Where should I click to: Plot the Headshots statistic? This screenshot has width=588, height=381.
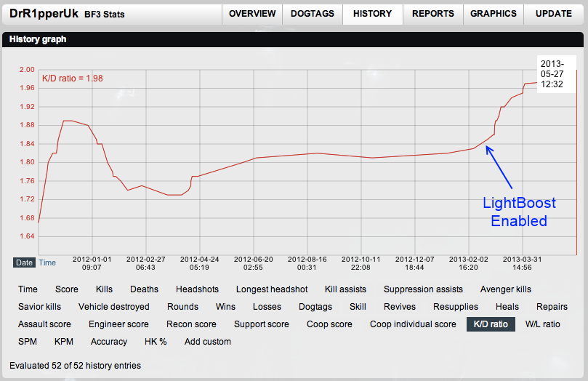click(x=197, y=289)
